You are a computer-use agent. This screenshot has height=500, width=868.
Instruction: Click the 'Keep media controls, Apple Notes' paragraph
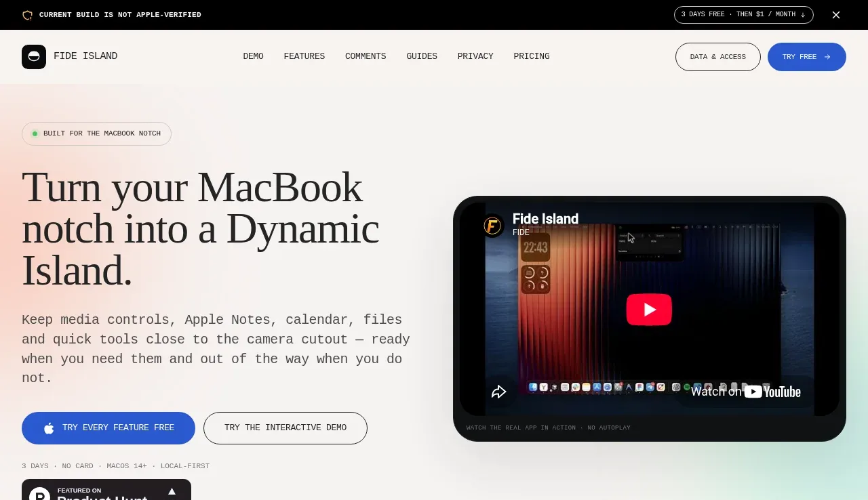pos(216,349)
